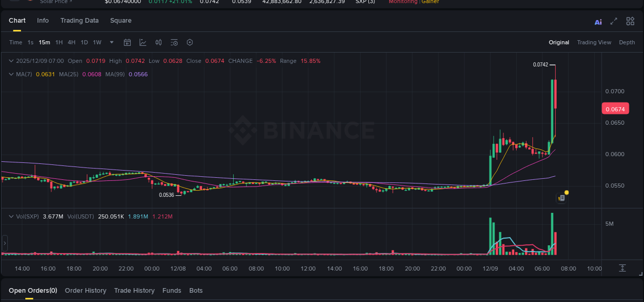
Task: Open the technical indicators panel
Action: pos(143,42)
